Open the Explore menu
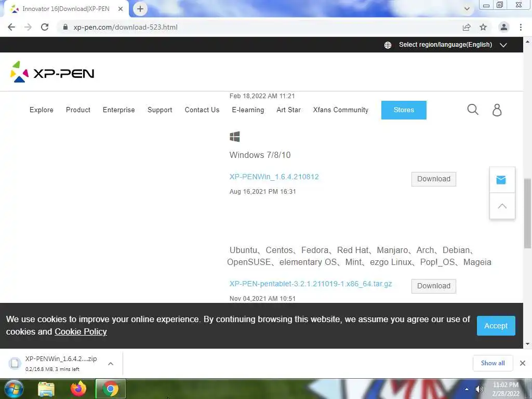 [x=42, y=110]
